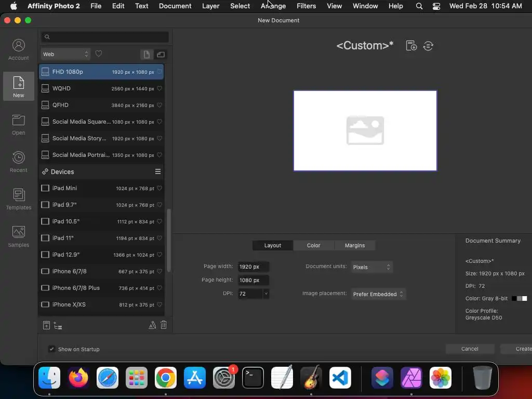The height and width of the screenshot is (399, 532).
Task: Click the preset list scrollbar
Action: 169,240
